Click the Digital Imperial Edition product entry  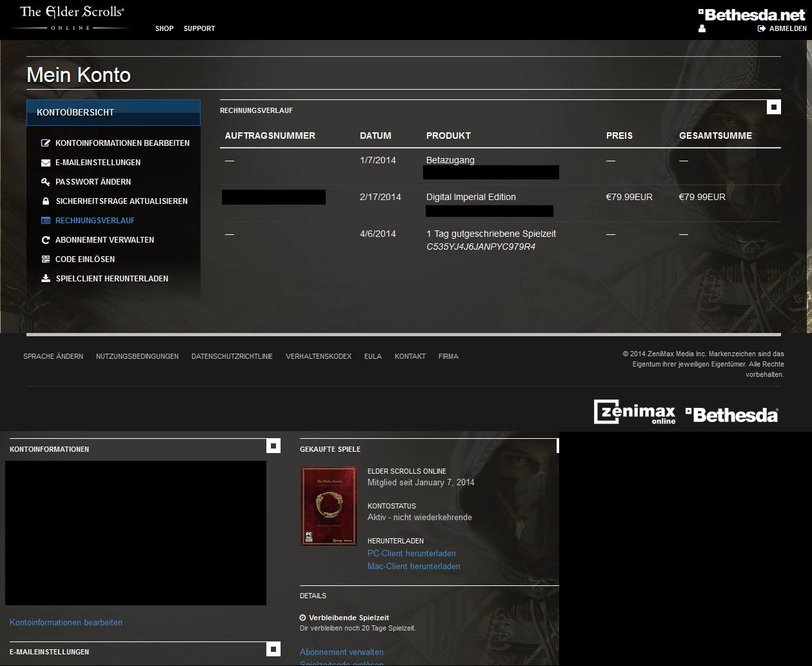[x=471, y=197]
